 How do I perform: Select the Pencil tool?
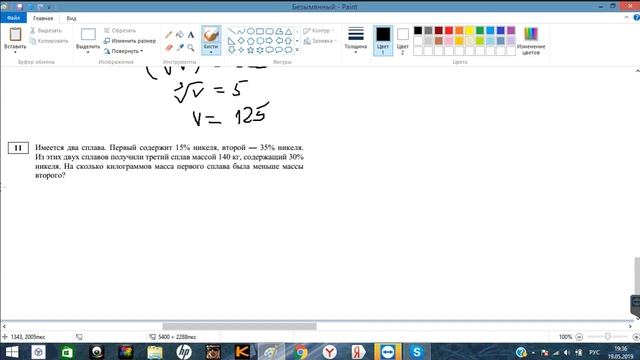coord(169,35)
